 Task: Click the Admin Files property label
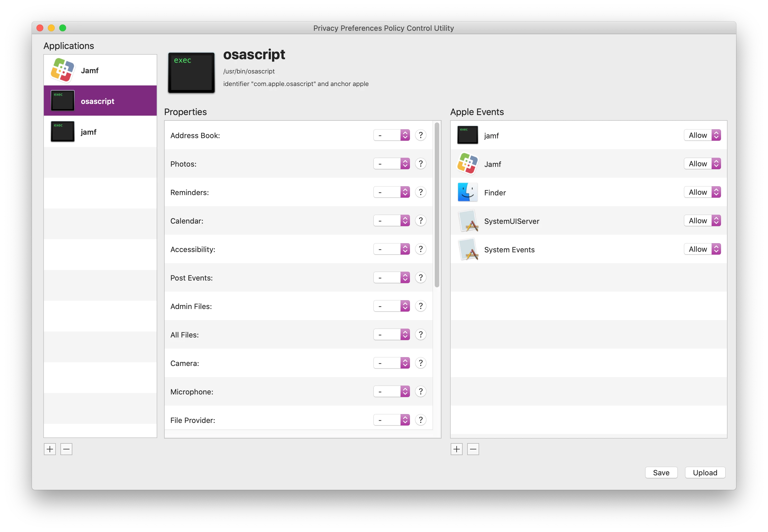(191, 306)
